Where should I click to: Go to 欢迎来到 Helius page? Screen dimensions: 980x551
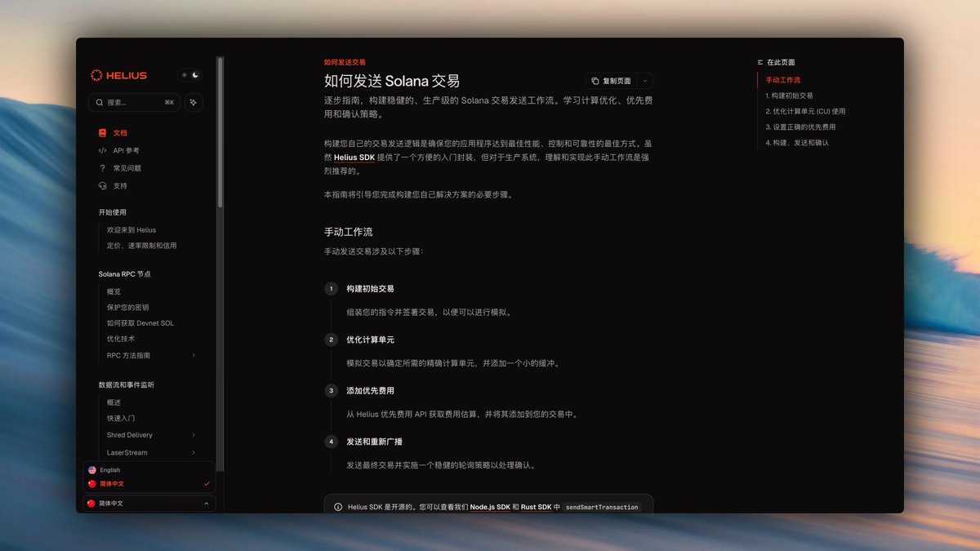[131, 230]
